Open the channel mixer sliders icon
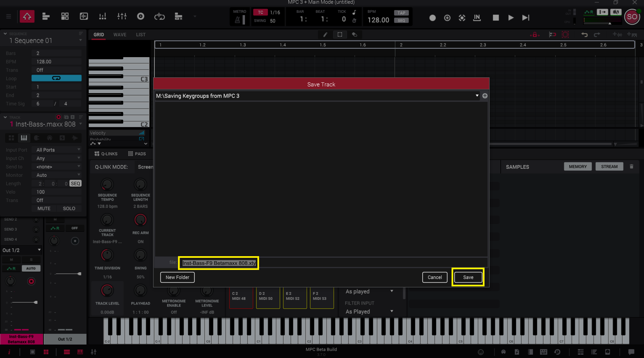Screen dimensions: 644x358 click(x=122, y=16)
